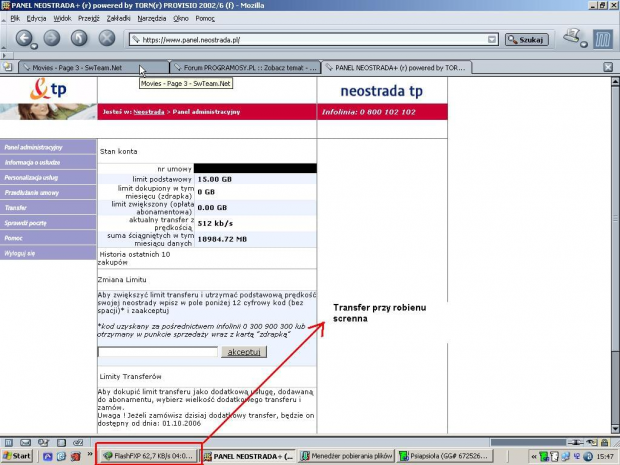The width and height of the screenshot is (620, 465).
Task: Expand hidden quick launch icons chevron
Action: (x=90, y=454)
